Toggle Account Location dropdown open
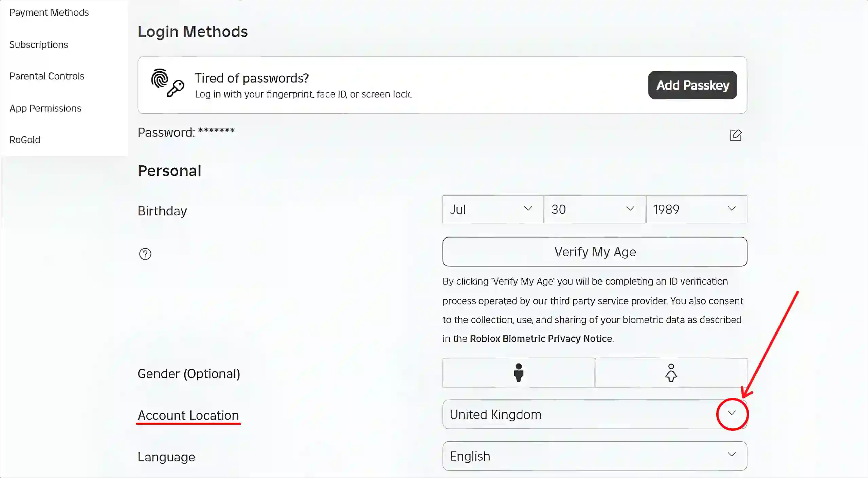868x478 pixels. (x=731, y=414)
